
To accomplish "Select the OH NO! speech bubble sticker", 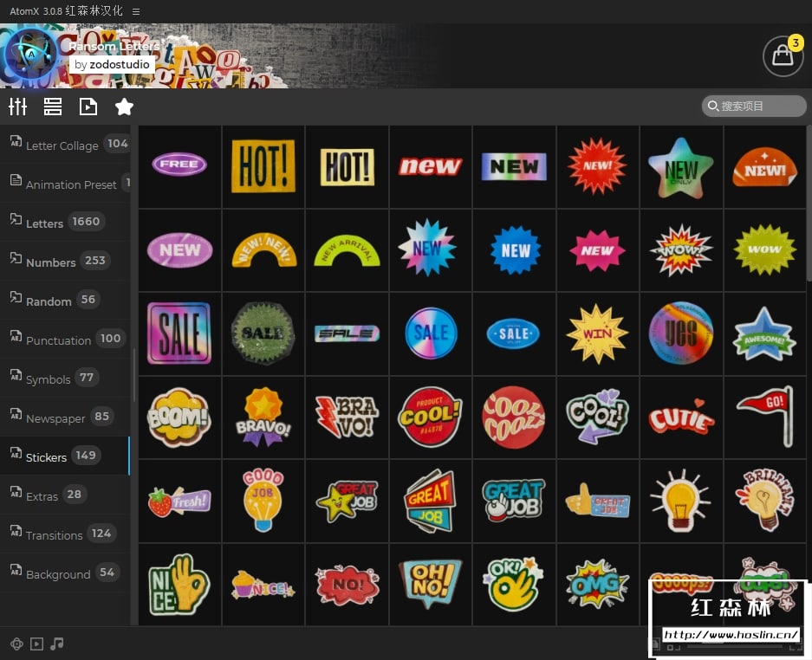I will 431,585.
